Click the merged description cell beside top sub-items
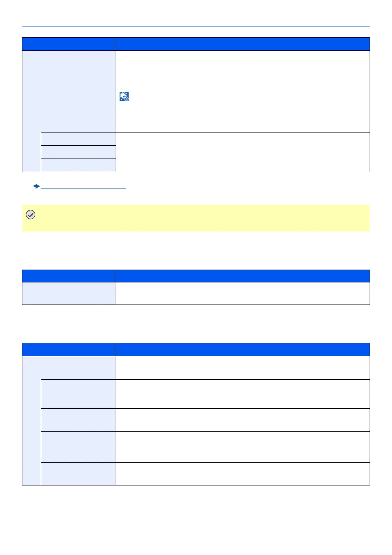392x555 pixels. (x=242, y=152)
